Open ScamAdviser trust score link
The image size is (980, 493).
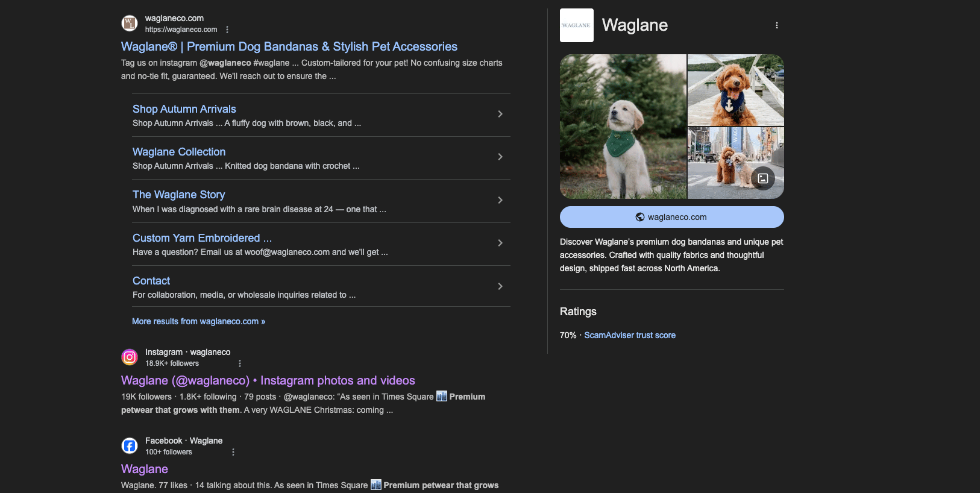[x=630, y=335]
